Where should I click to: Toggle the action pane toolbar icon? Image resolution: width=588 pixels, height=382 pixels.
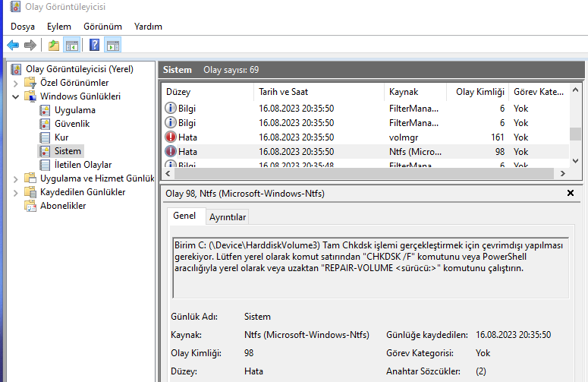[113, 46]
